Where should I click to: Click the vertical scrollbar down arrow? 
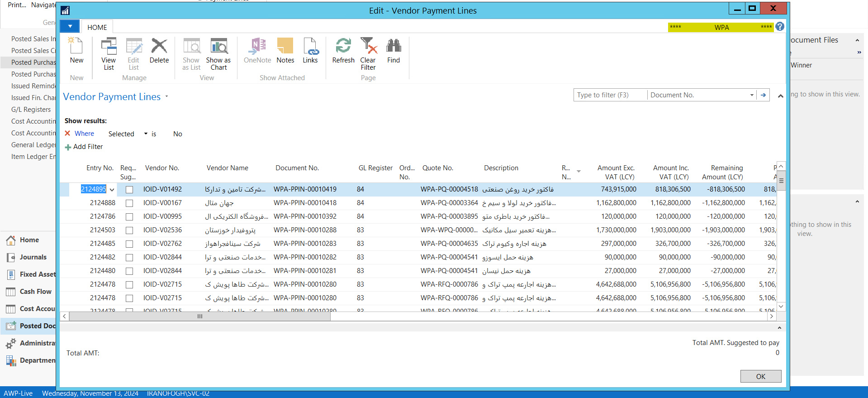tap(781, 307)
